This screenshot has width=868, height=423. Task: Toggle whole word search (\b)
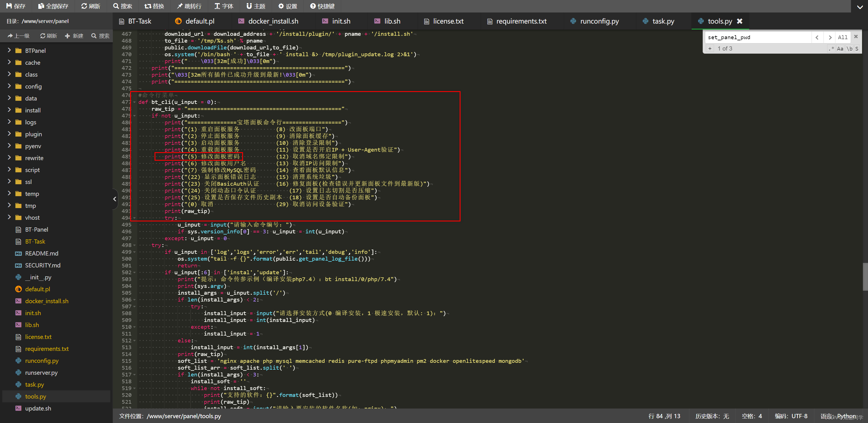click(x=850, y=49)
